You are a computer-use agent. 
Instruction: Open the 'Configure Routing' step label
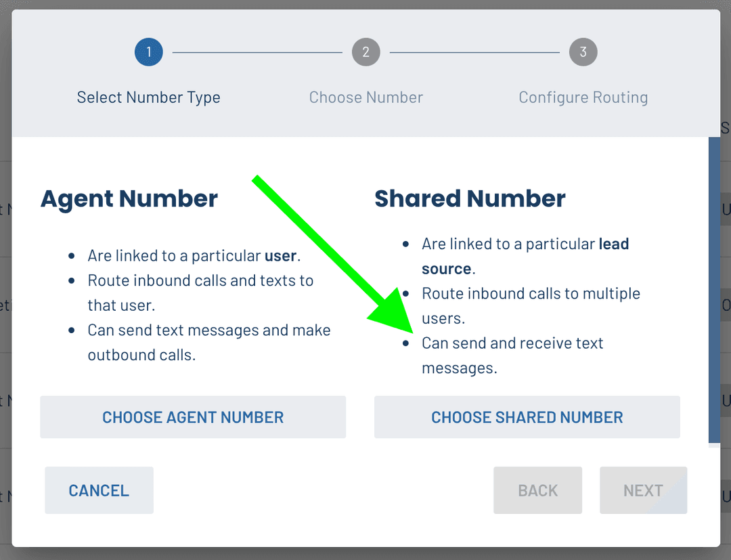click(x=583, y=98)
